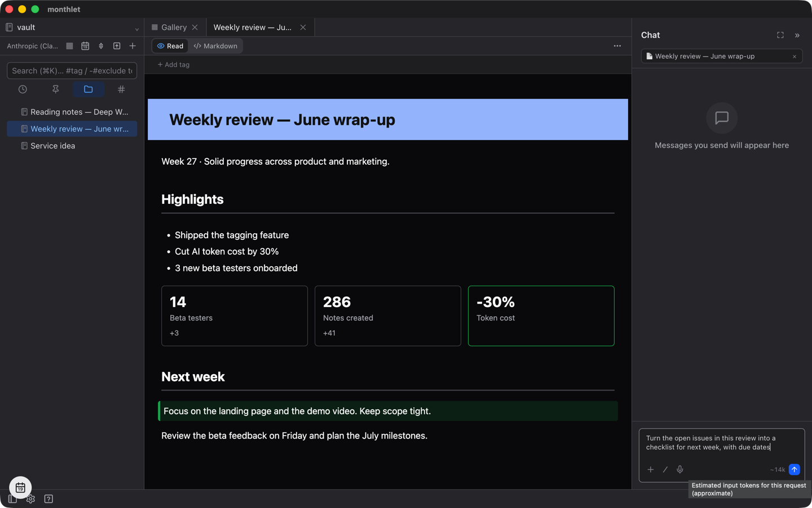Expand the vault dropdown chevron
The height and width of the screenshot is (508, 812).
point(136,28)
